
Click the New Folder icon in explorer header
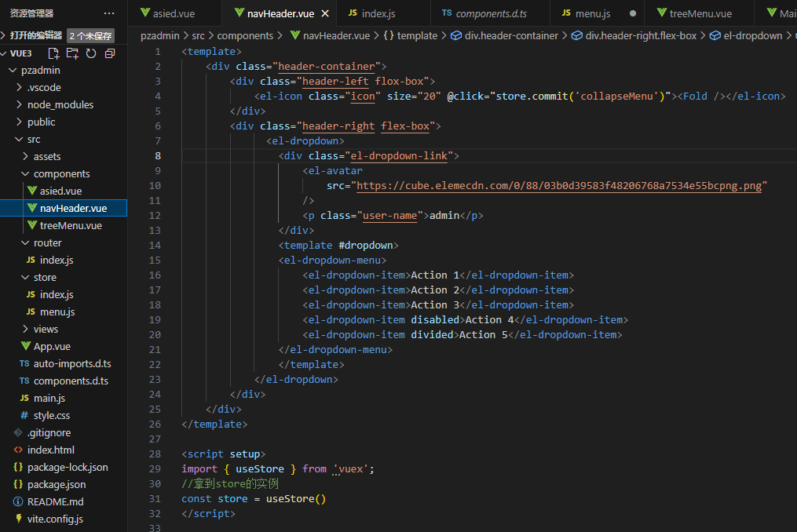pyautogui.click(x=73, y=53)
